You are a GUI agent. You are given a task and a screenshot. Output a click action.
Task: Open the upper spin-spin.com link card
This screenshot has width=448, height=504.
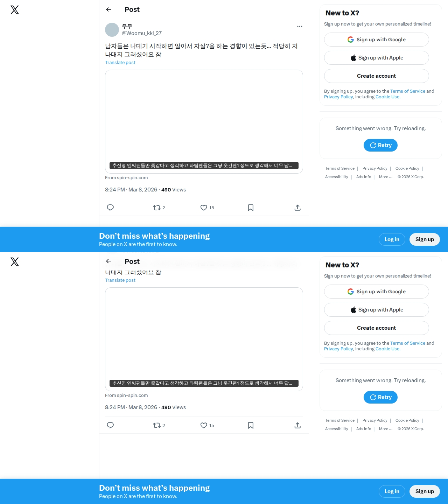pyautogui.click(x=204, y=121)
